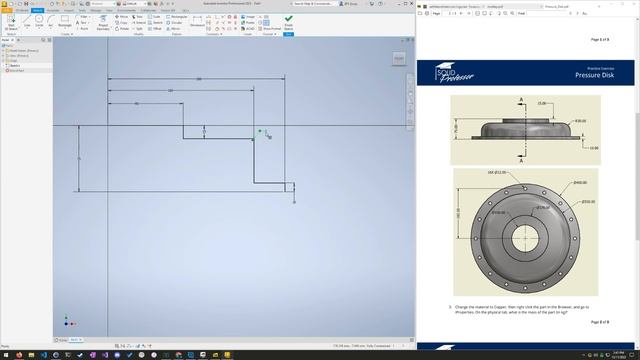This screenshot has height=360, width=640.
Task: Switch to the Inspect ribbon tab
Action: click(69, 10)
